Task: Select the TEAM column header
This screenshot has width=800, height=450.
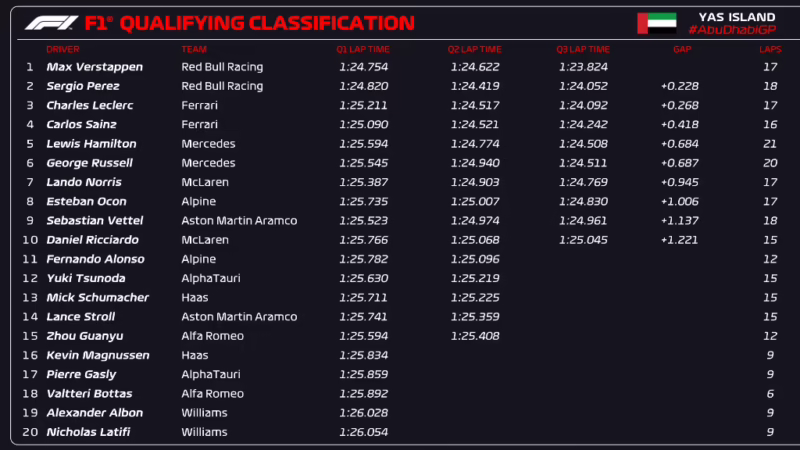Action: [x=194, y=48]
